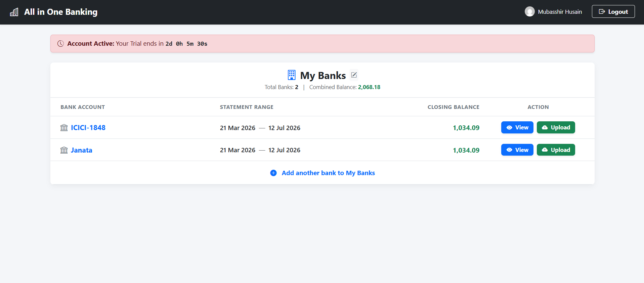Click the bank icon beside Janata
This screenshot has height=283, width=644.
pyautogui.click(x=64, y=150)
